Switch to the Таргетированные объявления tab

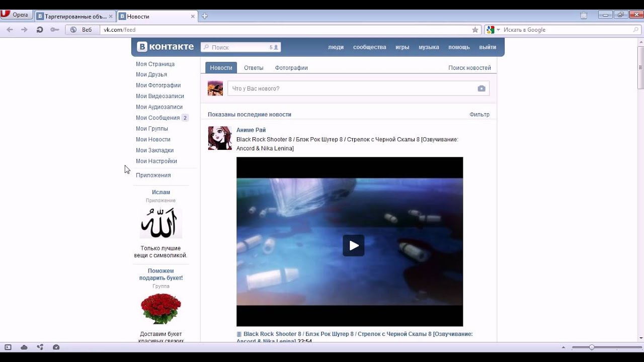(74, 16)
